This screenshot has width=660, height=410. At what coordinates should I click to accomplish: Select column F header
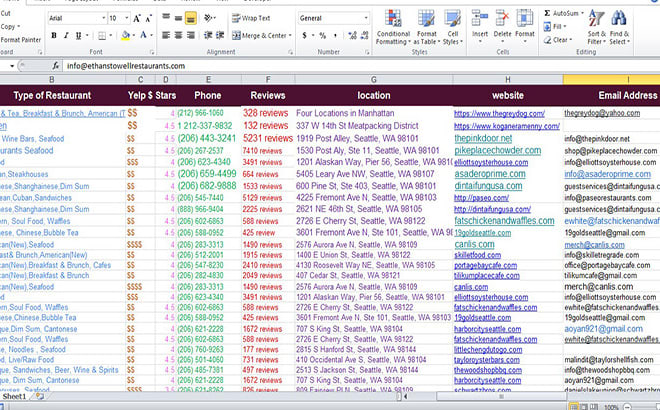(x=268, y=80)
